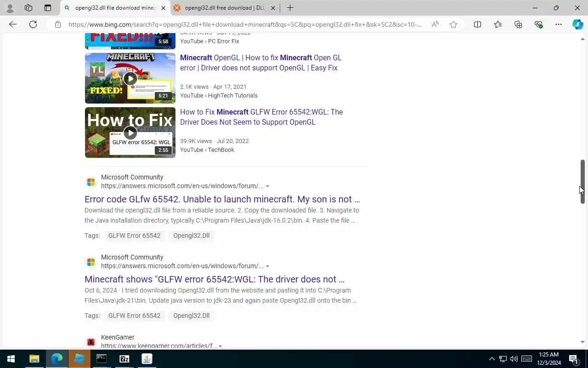Viewport: 588px width, 368px height.
Task: Open the Copilot sidebar icon
Action: 577,24
